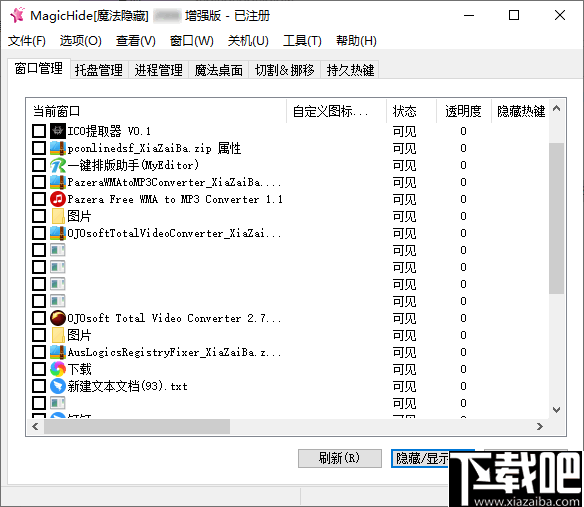584x507 pixels.
Task: Tick the 新建文本文档(93).txt checkbox
Action: (x=39, y=386)
